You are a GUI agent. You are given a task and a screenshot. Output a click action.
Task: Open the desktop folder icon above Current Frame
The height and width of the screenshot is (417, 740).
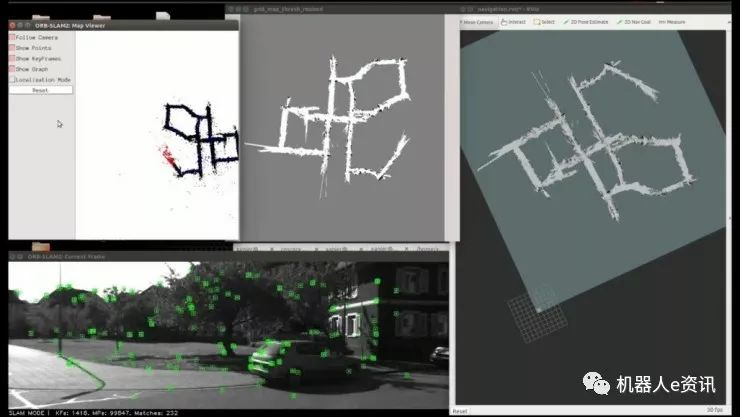click(x=41, y=247)
